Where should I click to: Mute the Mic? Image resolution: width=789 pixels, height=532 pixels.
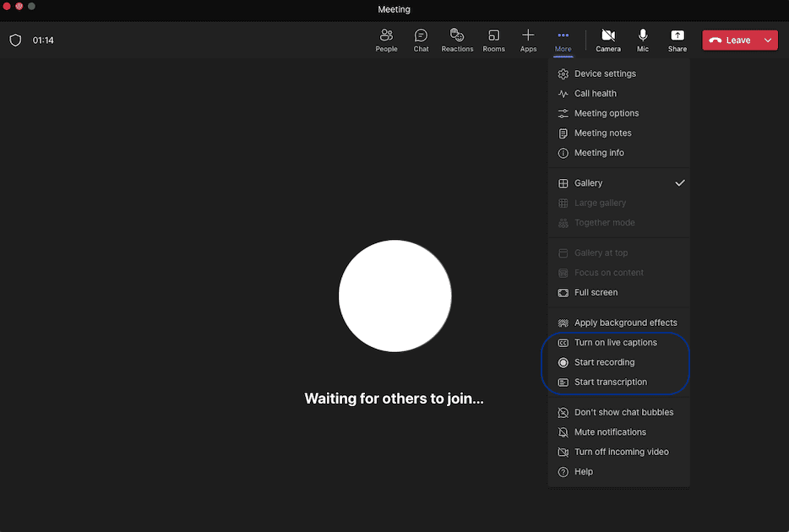pos(642,40)
